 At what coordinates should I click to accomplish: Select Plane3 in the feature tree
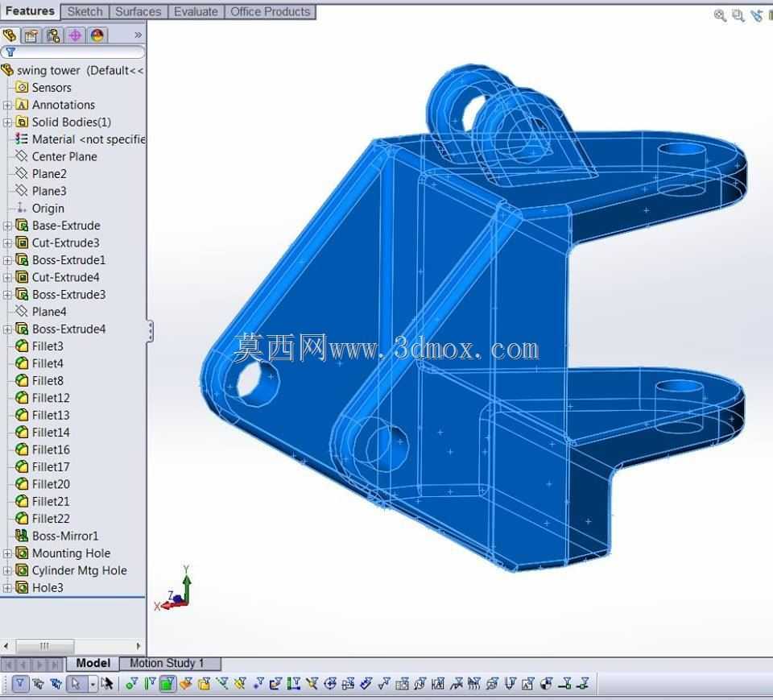[x=41, y=192]
